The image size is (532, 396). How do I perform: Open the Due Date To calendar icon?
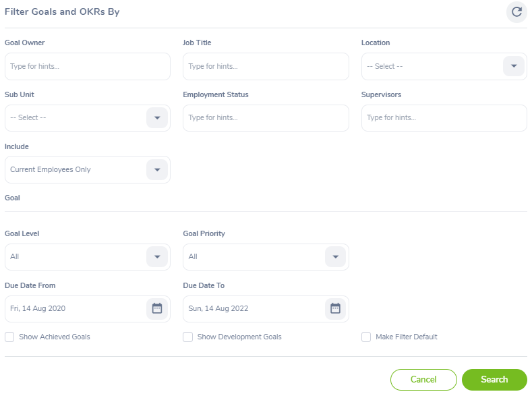[x=335, y=309]
